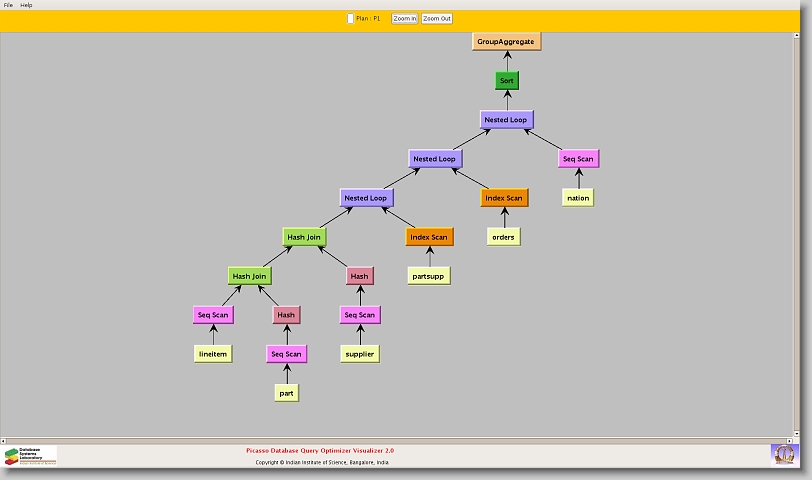Click the Index Scan node above partsupp

click(429, 237)
